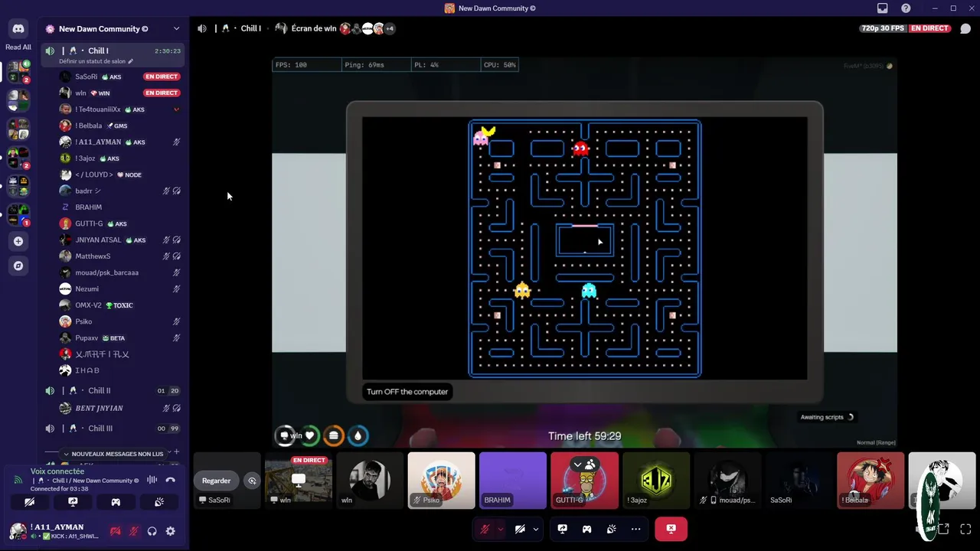
Task: Click Read All under Discord home
Action: point(18,47)
